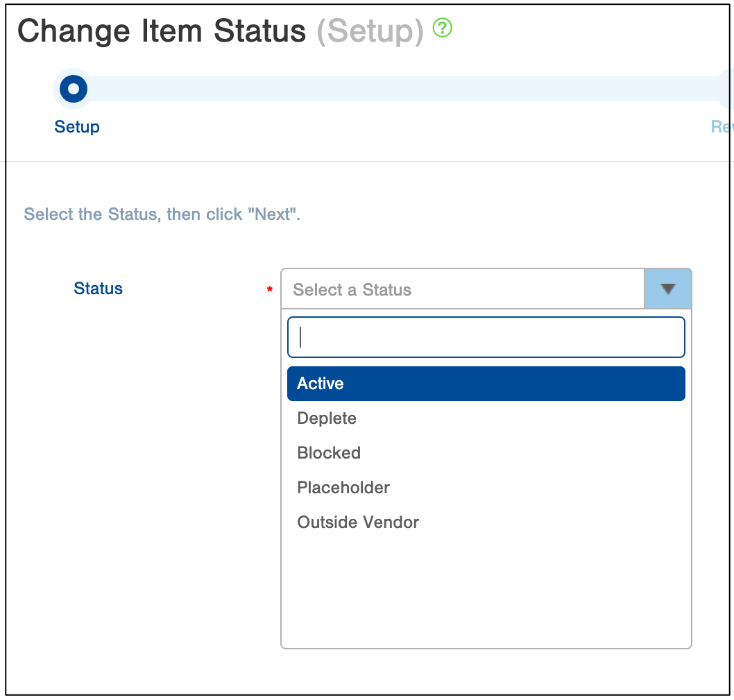Pick the Blocked status option

tap(329, 453)
